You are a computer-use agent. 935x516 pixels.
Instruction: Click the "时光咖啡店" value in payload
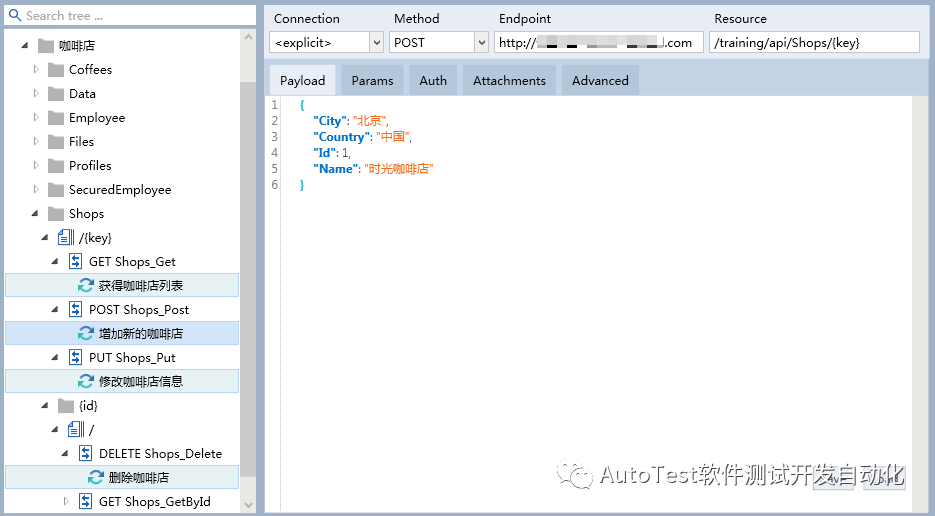pyautogui.click(x=398, y=169)
